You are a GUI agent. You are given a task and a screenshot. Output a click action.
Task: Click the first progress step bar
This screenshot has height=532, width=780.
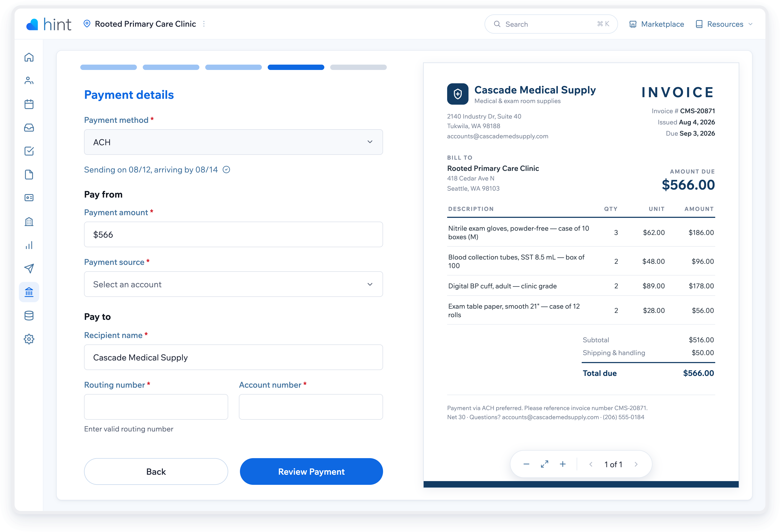coord(108,67)
